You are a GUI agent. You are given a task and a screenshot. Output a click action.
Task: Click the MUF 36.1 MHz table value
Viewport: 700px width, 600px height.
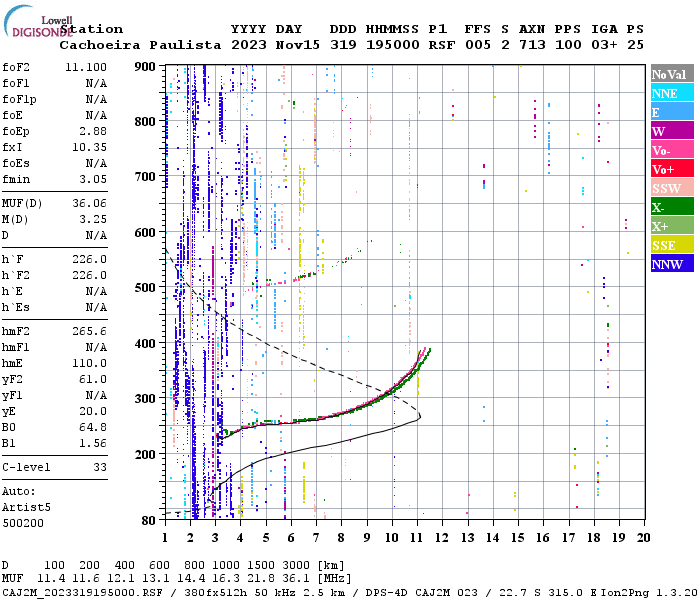(x=295, y=579)
